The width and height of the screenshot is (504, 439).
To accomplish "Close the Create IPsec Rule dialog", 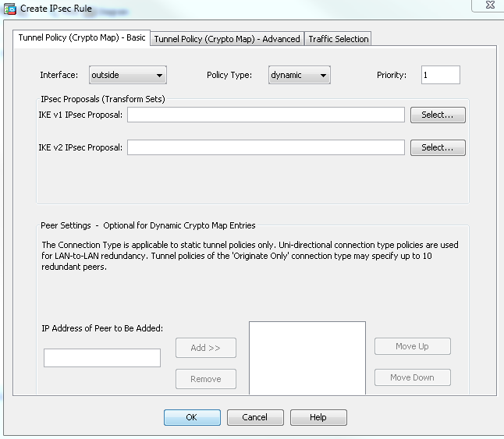I will [x=490, y=5].
